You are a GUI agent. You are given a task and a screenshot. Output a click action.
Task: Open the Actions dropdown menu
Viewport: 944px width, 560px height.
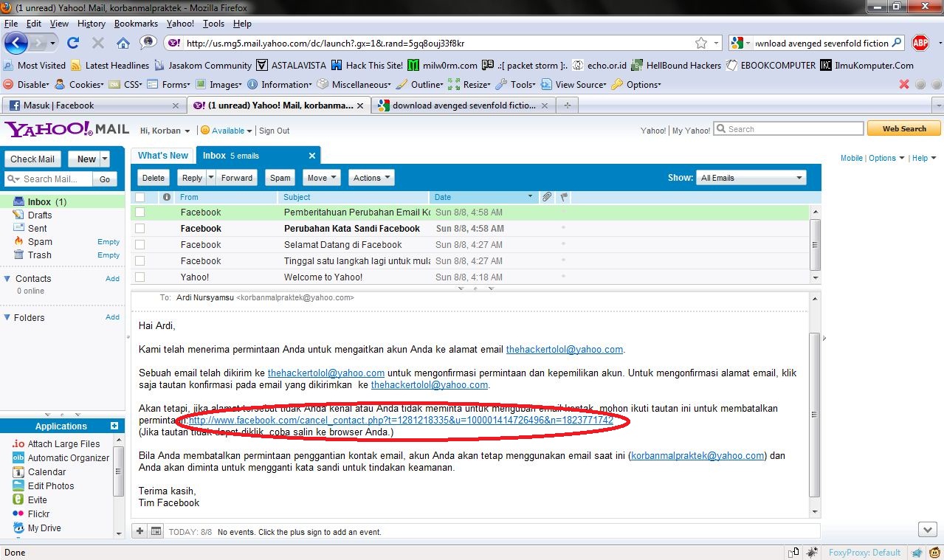pos(371,178)
